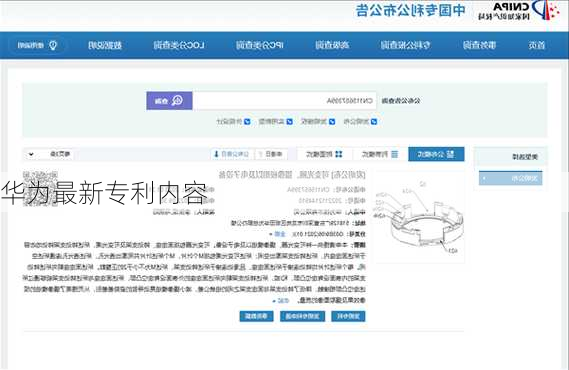Screen dimensions: 569x370
Task: Click the QR code image
Action: click(40, 188)
